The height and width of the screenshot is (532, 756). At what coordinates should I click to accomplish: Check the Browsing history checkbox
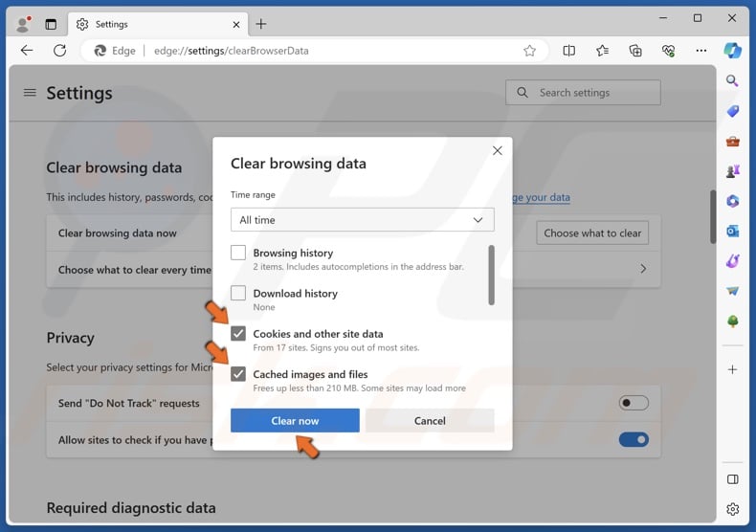238,253
